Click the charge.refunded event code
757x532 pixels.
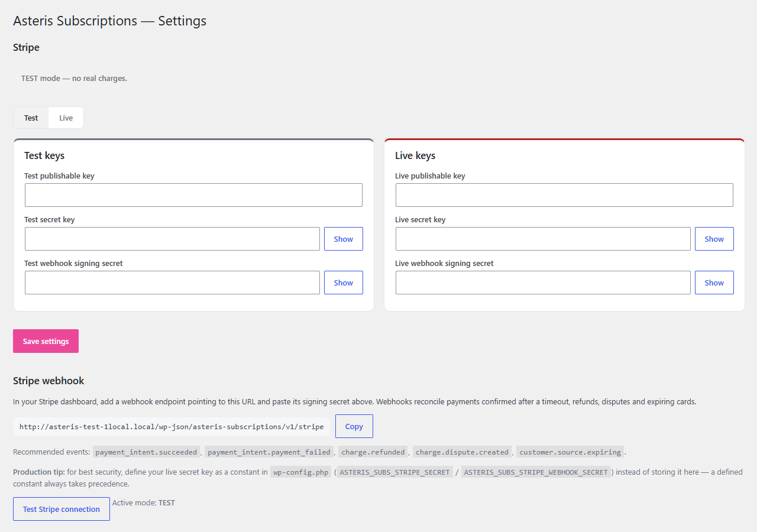click(373, 452)
